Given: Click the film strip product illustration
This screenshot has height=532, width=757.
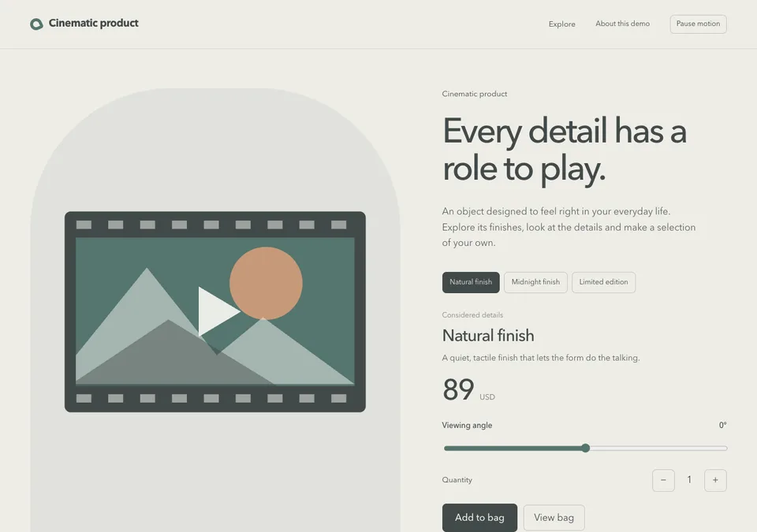Looking at the screenshot, I should coord(215,312).
